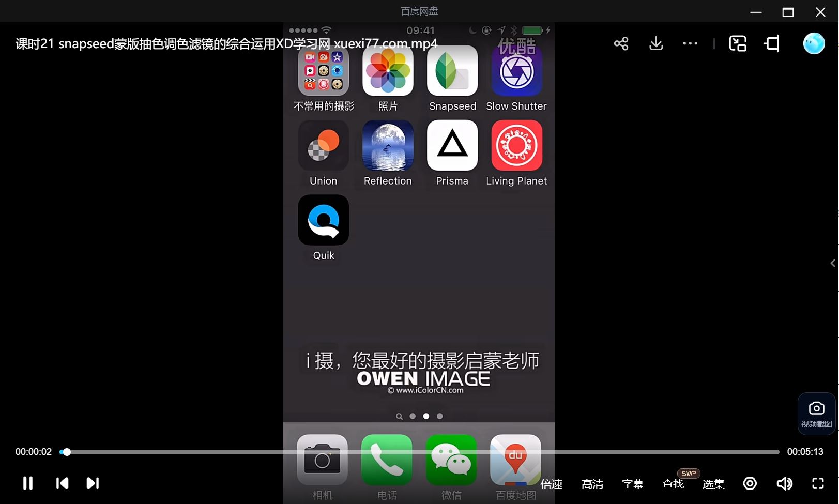Open the video quality (高清) menu
This screenshot has height=504, width=839.
[x=592, y=484]
